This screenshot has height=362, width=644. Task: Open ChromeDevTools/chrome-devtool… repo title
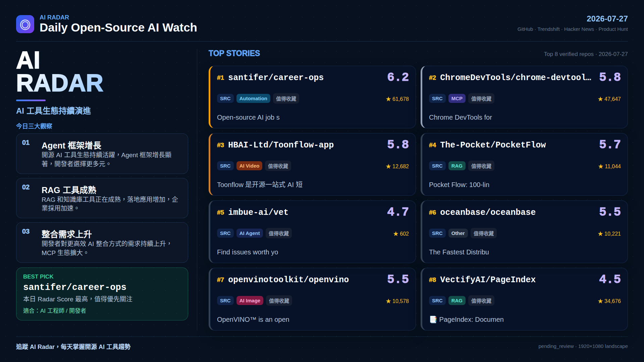pos(516,77)
